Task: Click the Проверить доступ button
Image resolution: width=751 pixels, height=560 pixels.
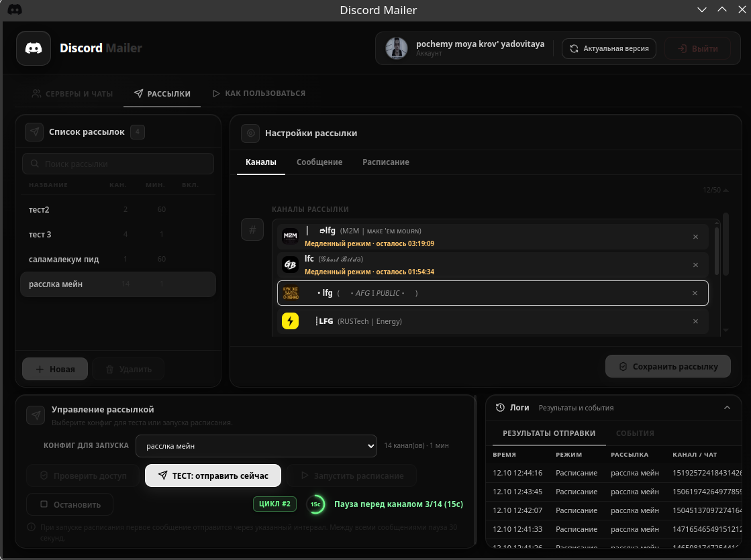Action: [x=83, y=475]
